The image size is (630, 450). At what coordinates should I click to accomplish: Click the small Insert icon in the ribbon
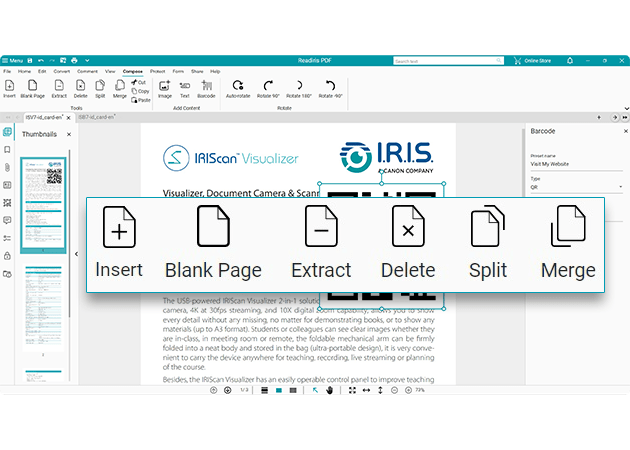pos(9,86)
